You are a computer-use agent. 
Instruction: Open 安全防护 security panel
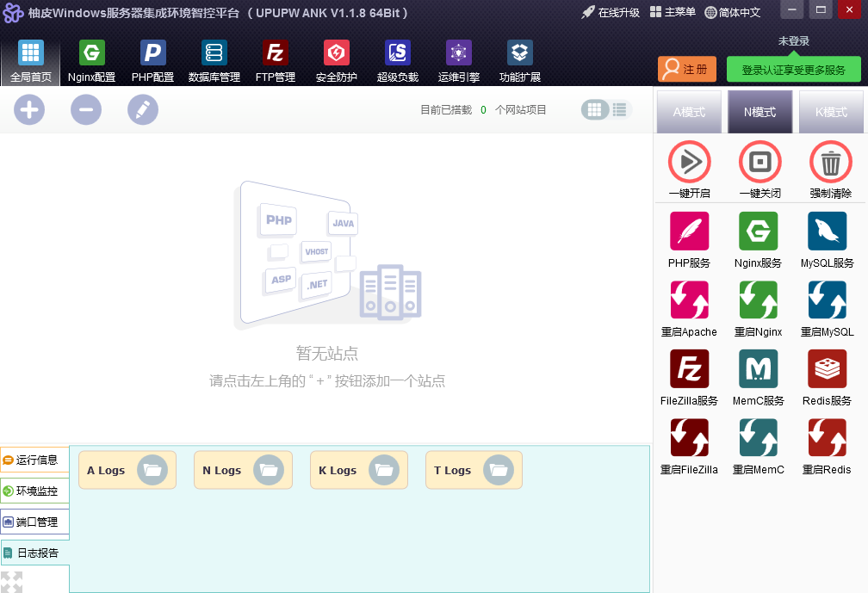click(337, 61)
